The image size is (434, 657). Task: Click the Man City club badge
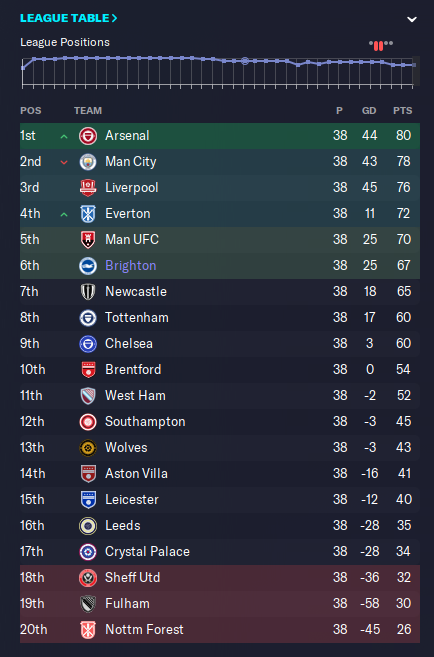click(x=88, y=162)
